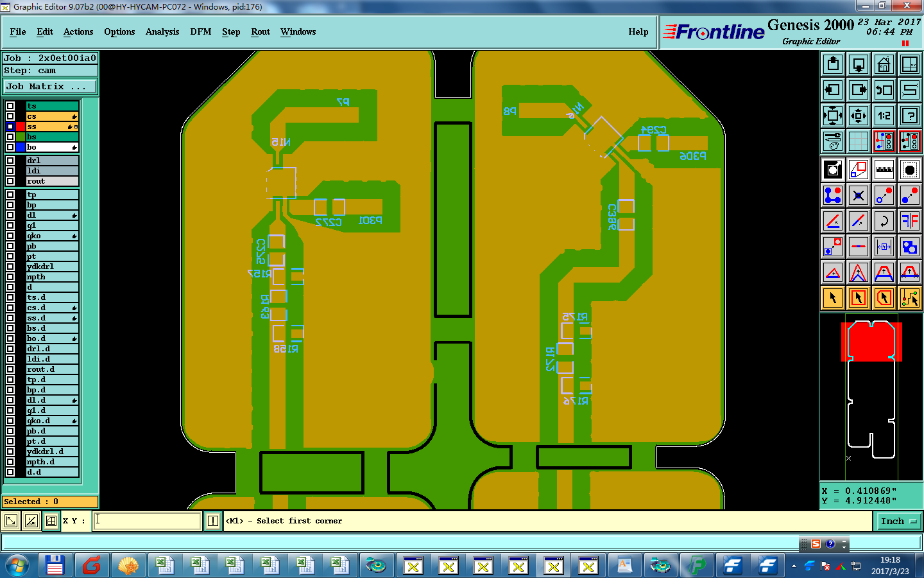Screen dimensions: 924x578
Task: Select the mirror FF tool icon
Action: pos(910,221)
